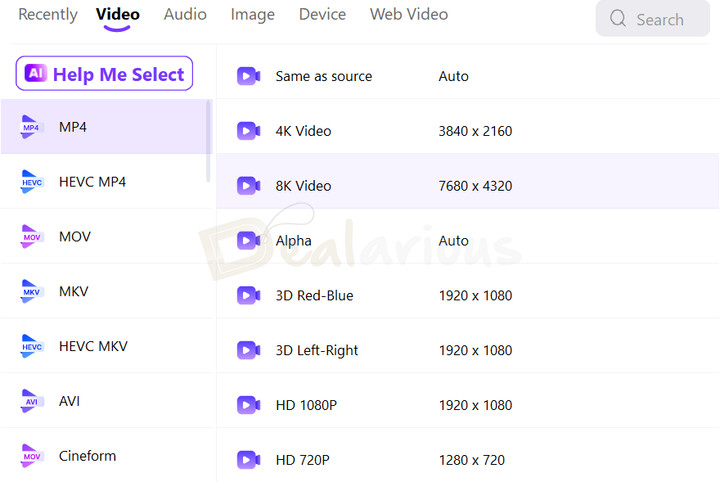Select the AVI format label
The height and width of the screenshot is (482, 720).
point(69,401)
